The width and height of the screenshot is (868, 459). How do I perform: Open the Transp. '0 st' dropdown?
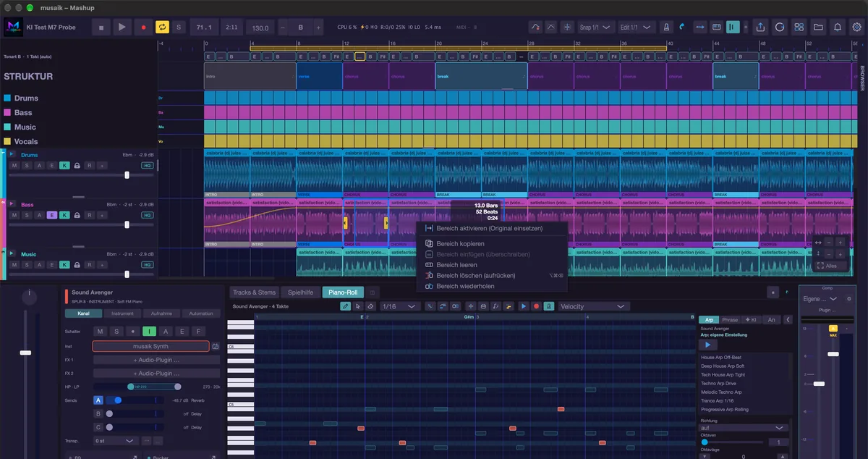coord(116,440)
